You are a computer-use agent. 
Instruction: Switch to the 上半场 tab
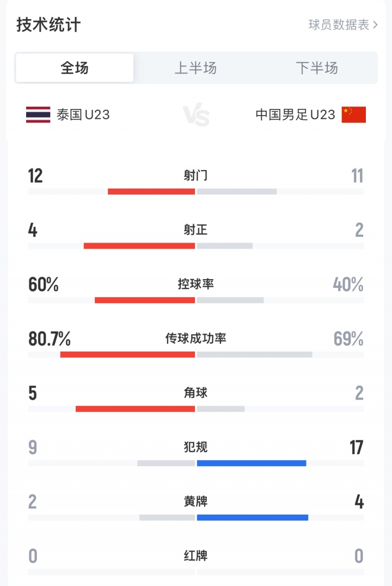195,68
